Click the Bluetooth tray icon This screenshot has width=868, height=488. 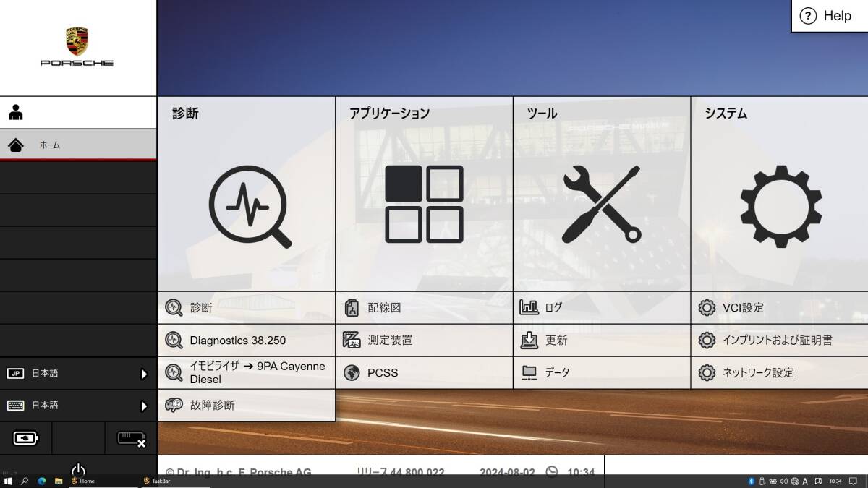point(752,481)
